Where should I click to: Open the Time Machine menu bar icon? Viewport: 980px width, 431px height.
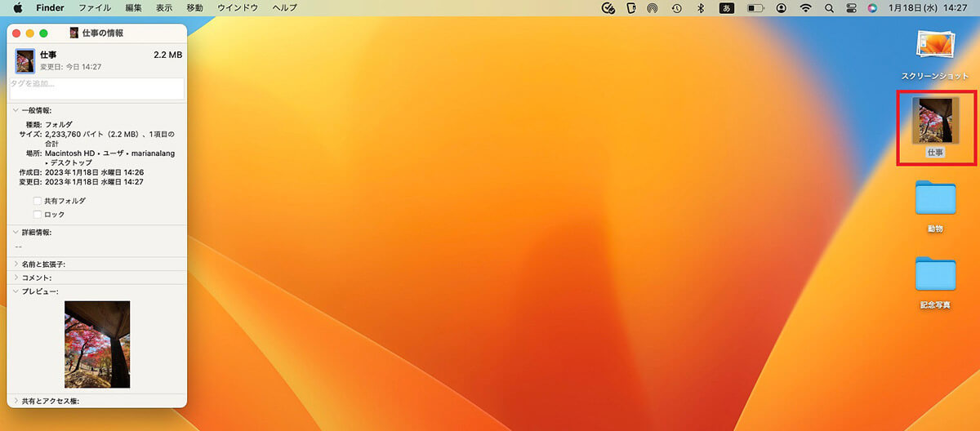(676, 7)
